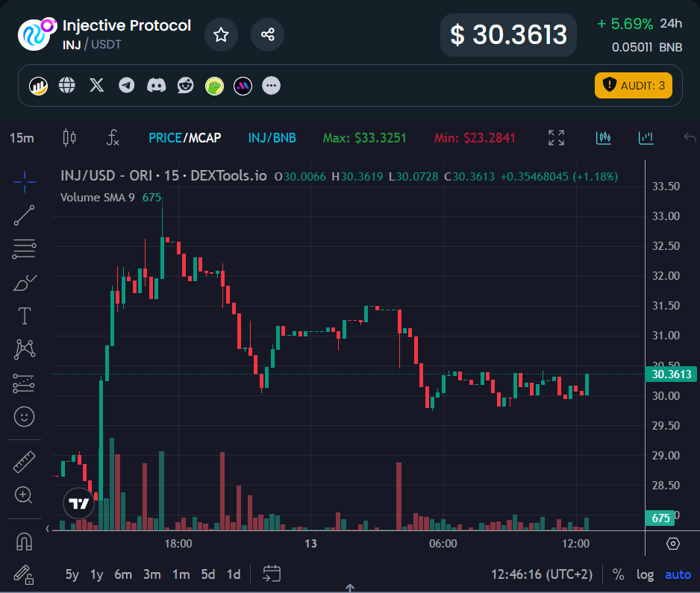Open the indicators fx menu
700x593 pixels.
[113, 137]
